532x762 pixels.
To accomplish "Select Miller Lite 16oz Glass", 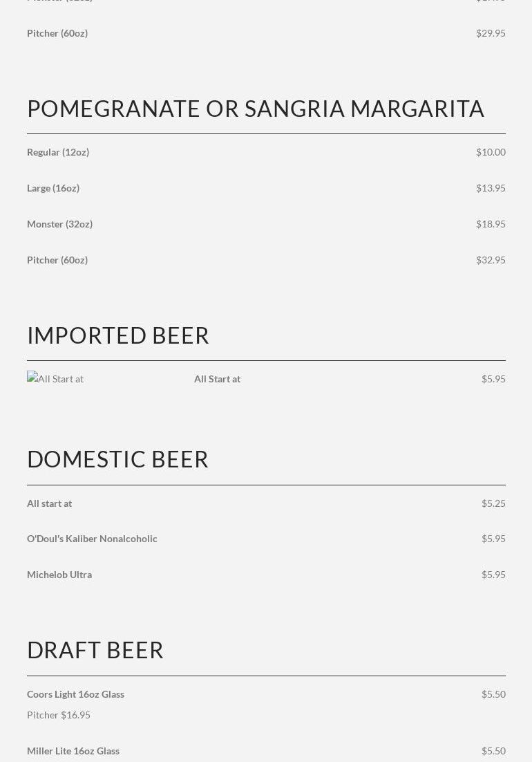I will pos(73,751).
